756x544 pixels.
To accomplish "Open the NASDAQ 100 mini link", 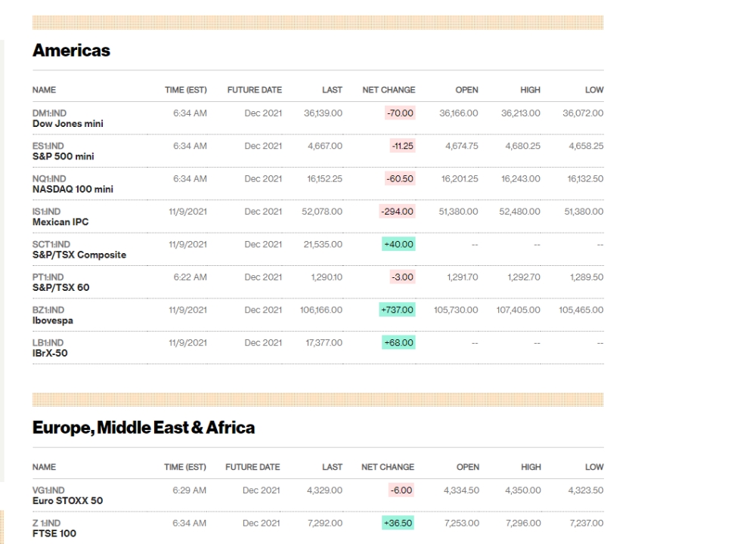I will [73, 190].
